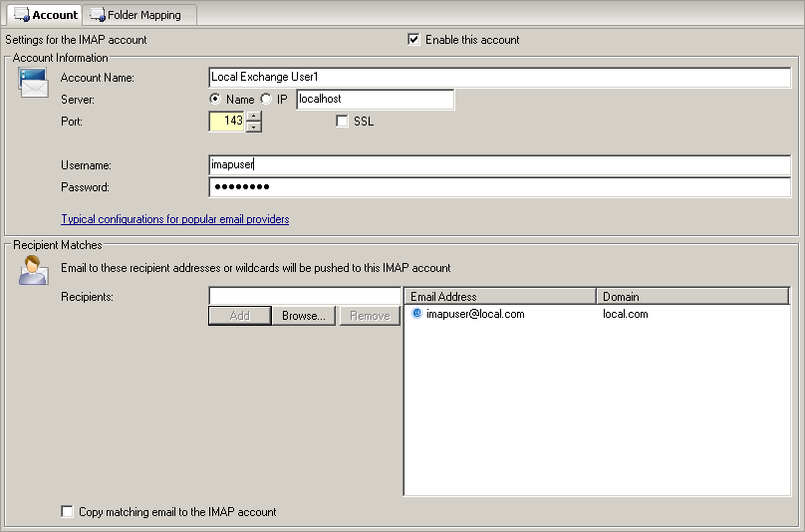Focus the Recipients input box
The width and height of the screenshot is (805, 532).
(303, 296)
